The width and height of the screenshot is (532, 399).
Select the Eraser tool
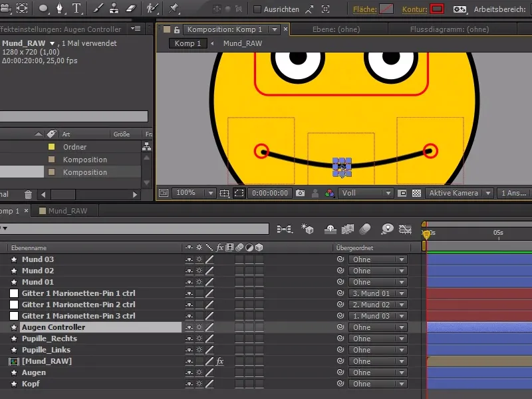(x=130, y=9)
